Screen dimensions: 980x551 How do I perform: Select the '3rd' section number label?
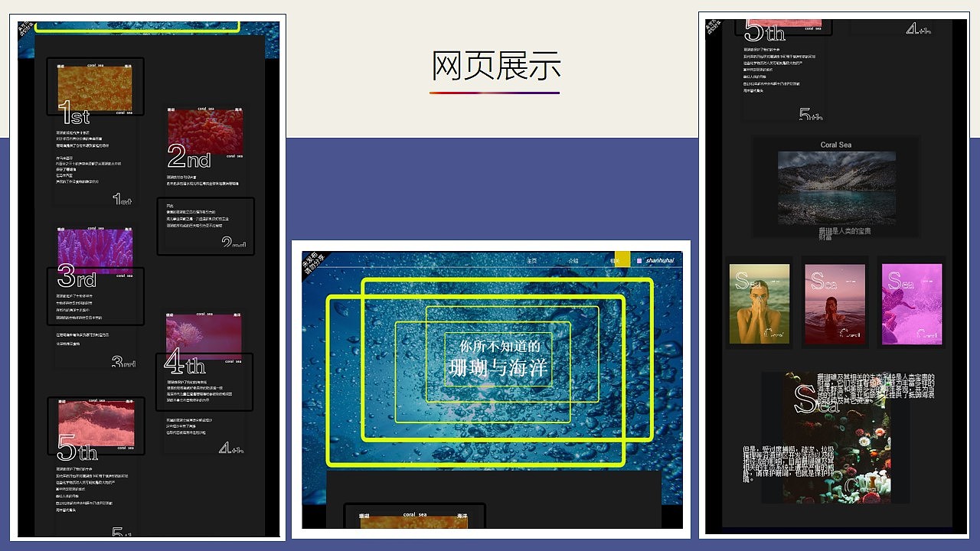(x=75, y=277)
